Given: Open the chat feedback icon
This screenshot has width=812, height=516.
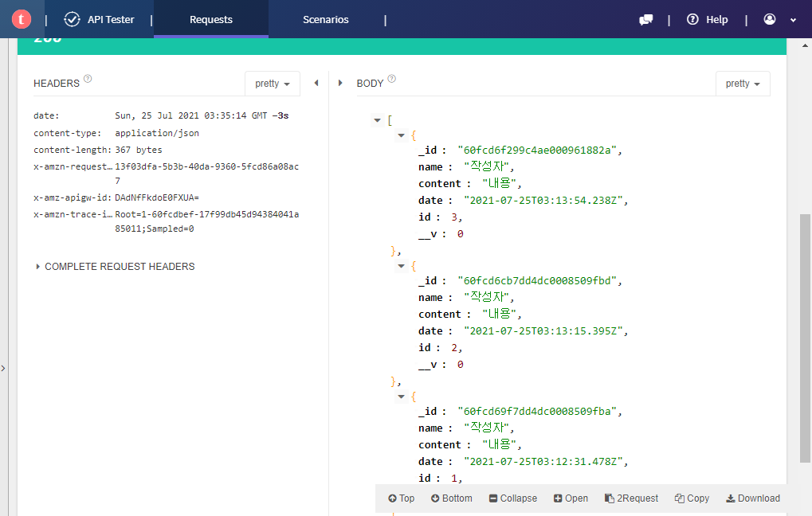Looking at the screenshot, I should [x=646, y=20].
